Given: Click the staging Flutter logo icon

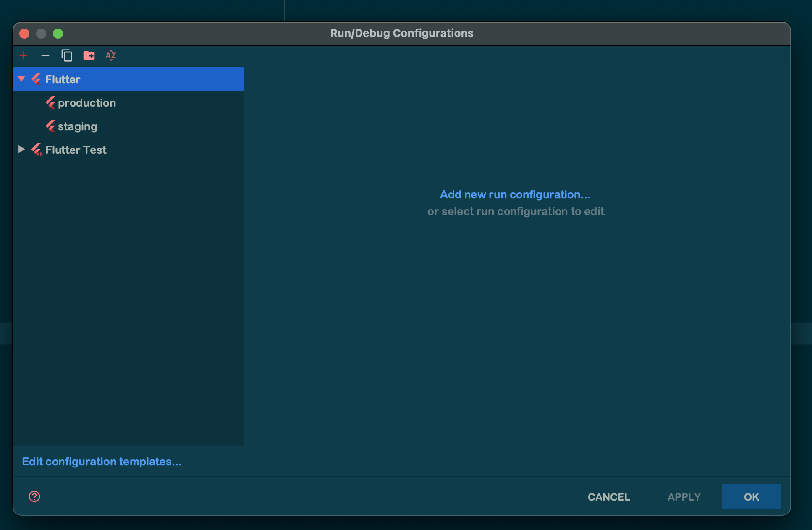Looking at the screenshot, I should (x=50, y=126).
